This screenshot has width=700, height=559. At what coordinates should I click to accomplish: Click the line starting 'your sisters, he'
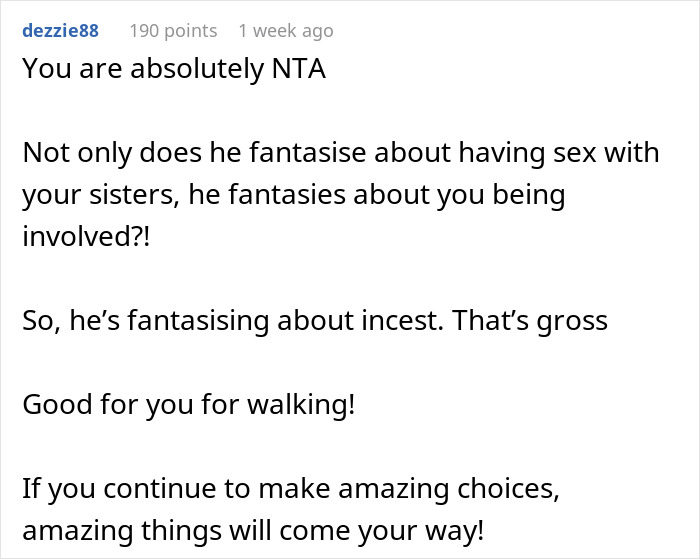click(x=294, y=195)
